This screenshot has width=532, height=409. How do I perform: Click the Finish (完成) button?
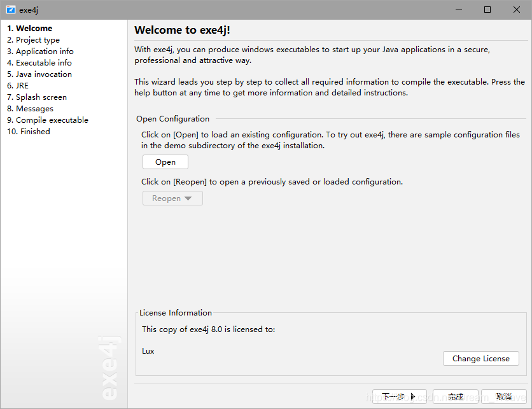click(x=456, y=397)
